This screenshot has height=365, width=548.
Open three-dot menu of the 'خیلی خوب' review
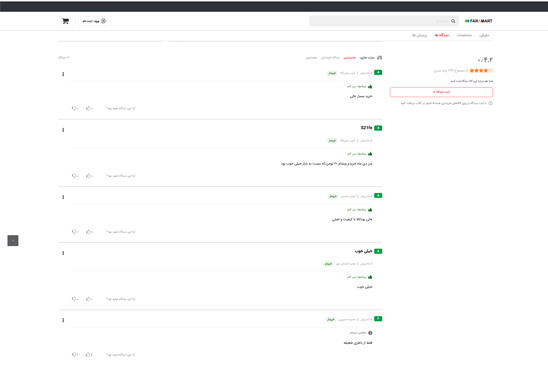pos(63,253)
